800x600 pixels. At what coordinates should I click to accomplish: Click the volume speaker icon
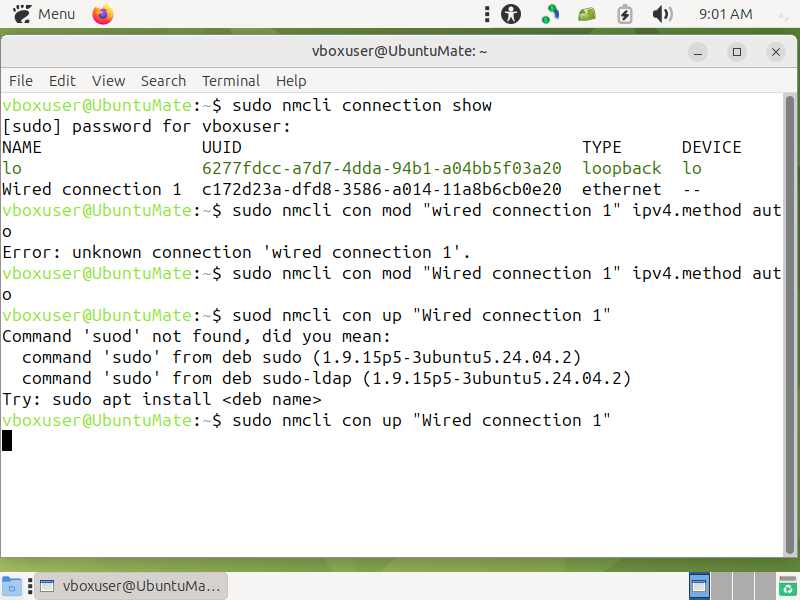point(662,14)
